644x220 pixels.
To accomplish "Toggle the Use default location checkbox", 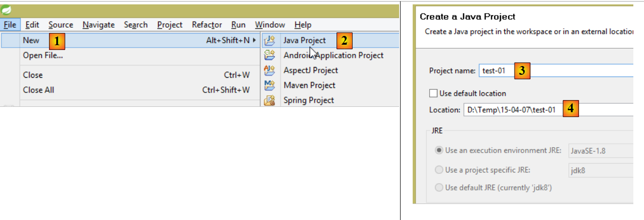I will [x=434, y=93].
